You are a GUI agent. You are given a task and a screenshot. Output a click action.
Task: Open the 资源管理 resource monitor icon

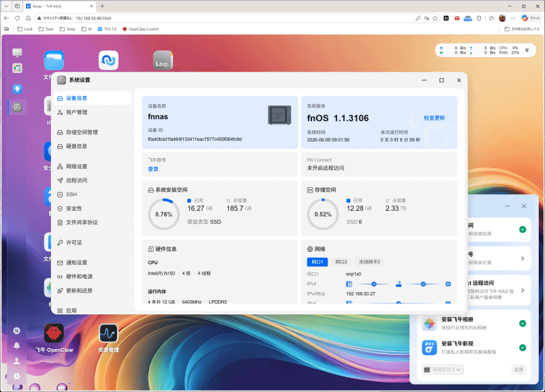click(108, 333)
